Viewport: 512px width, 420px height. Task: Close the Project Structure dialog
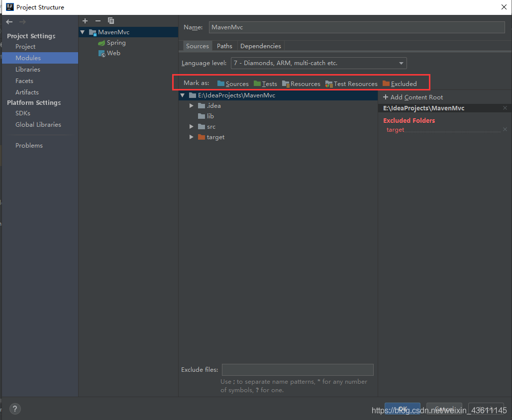(x=504, y=7)
